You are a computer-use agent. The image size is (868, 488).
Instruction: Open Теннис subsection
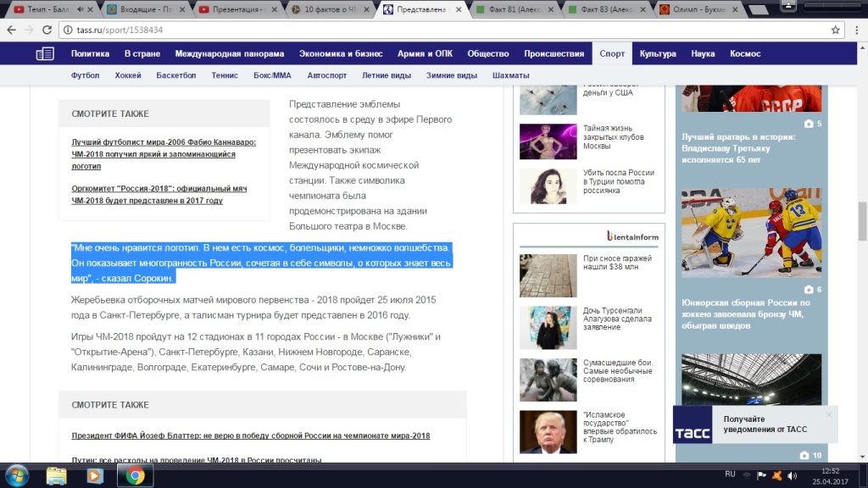(225, 75)
